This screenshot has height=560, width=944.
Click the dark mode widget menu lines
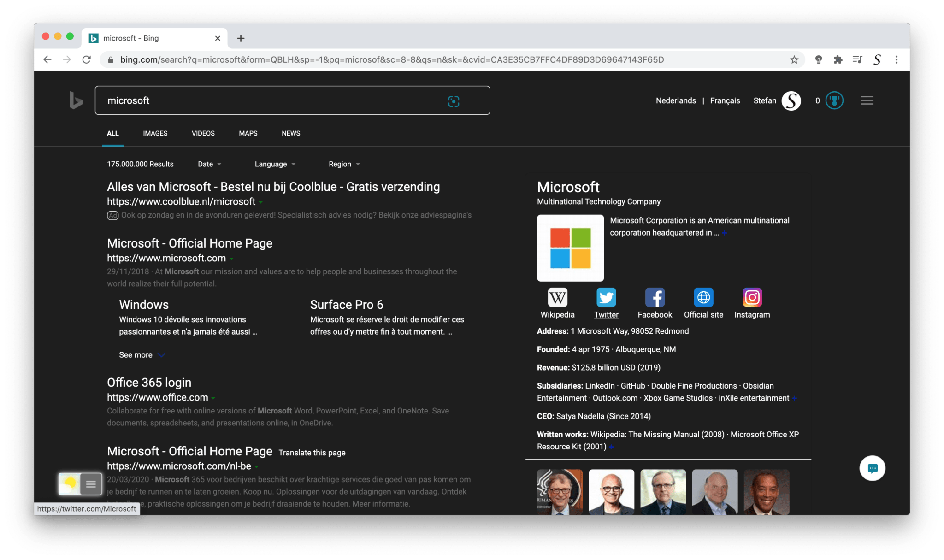click(91, 484)
